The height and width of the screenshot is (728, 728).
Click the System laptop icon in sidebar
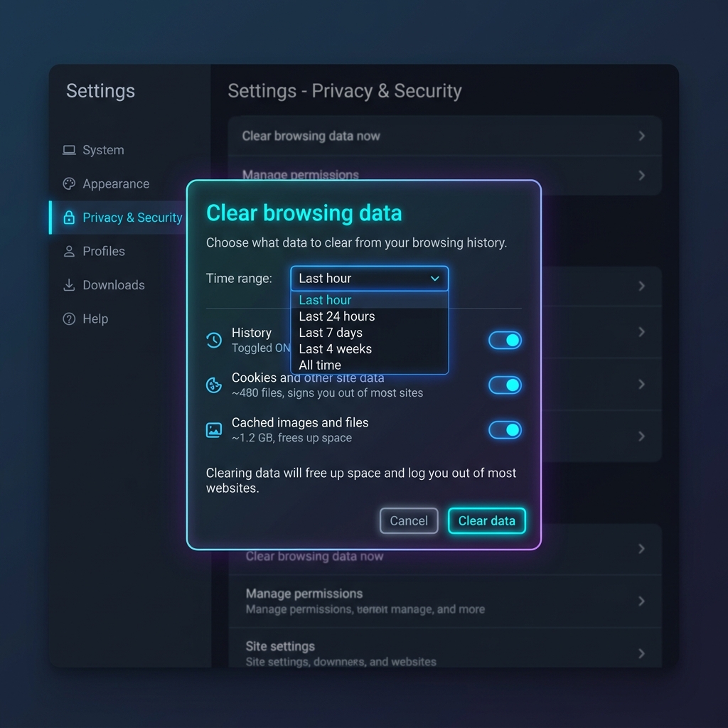69,150
